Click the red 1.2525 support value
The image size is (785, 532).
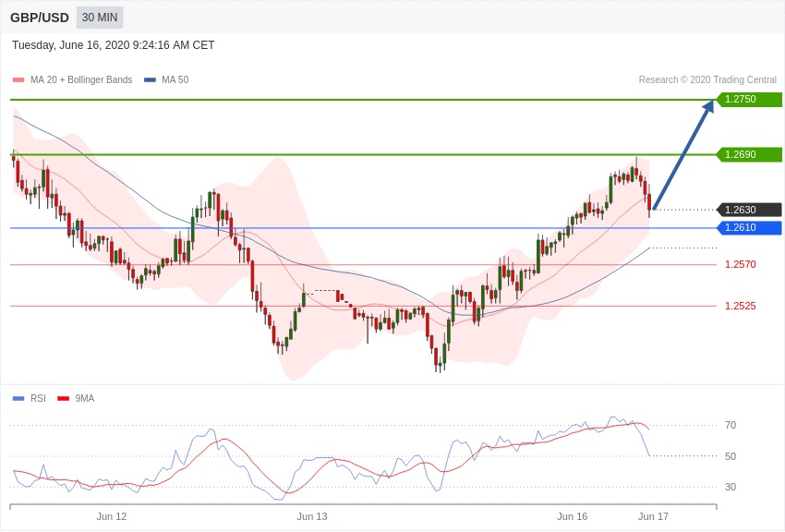[x=741, y=306]
